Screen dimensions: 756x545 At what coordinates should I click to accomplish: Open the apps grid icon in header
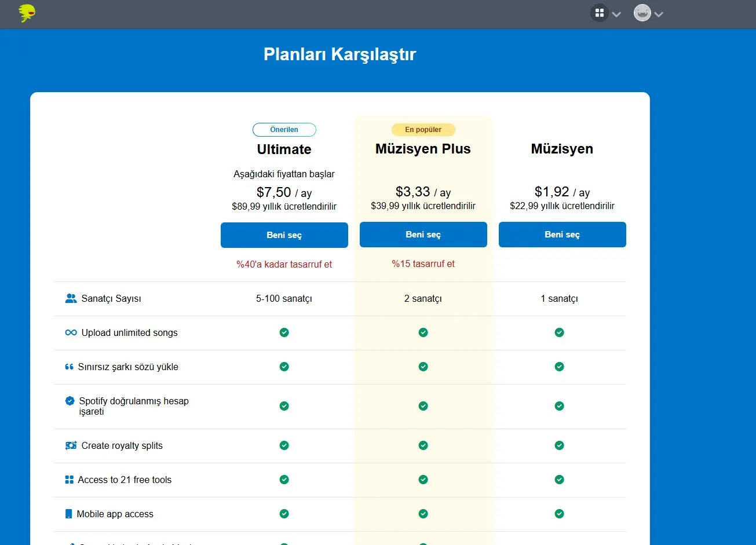click(x=600, y=13)
